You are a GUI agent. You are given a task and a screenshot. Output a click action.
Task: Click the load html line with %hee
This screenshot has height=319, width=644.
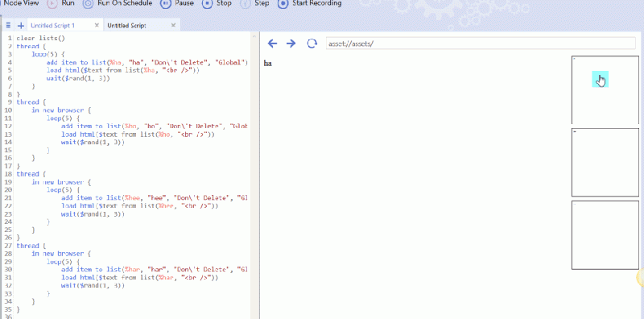point(139,205)
